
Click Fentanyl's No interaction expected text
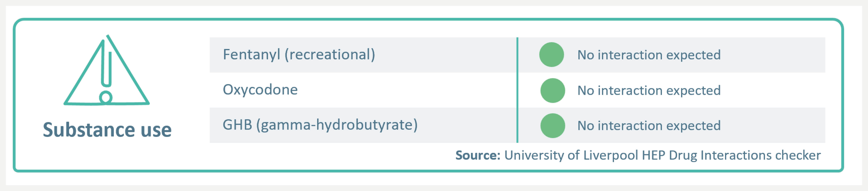point(649,55)
